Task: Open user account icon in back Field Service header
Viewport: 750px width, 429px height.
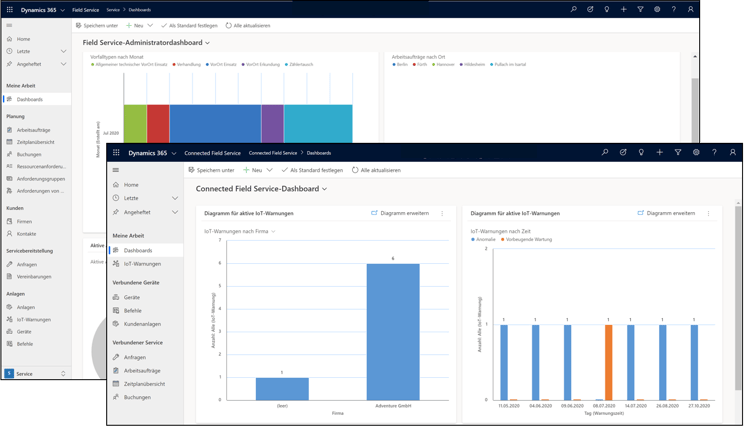Action: (x=690, y=10)
